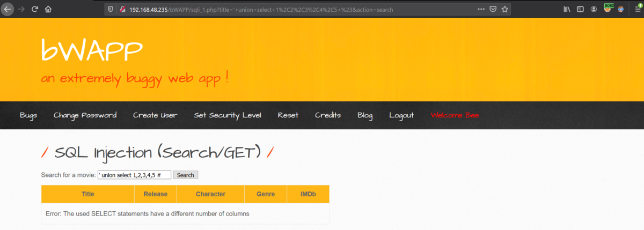Open tracking protection shield info

[x=111, y=9]
